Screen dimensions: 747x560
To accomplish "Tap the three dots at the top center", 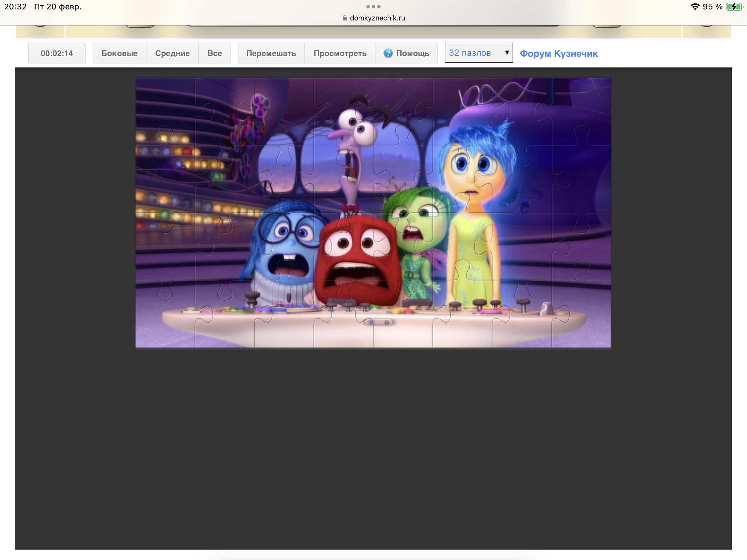I will point(373,6).
